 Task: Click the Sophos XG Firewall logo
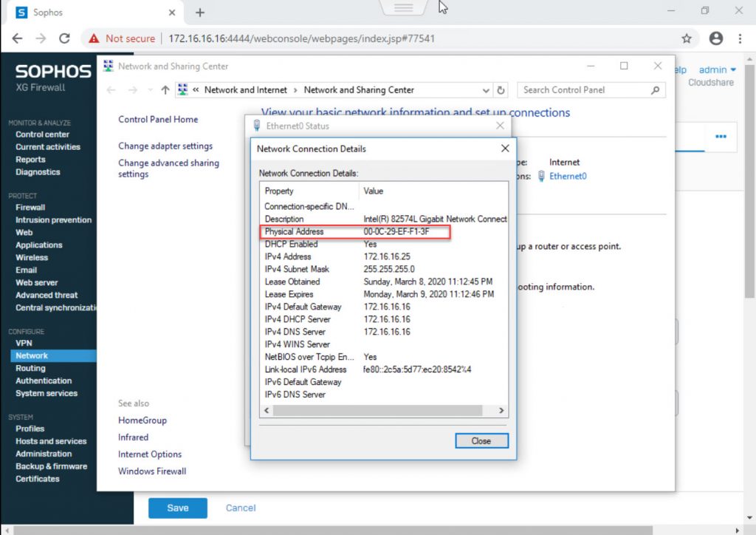[x=53, y=77]
